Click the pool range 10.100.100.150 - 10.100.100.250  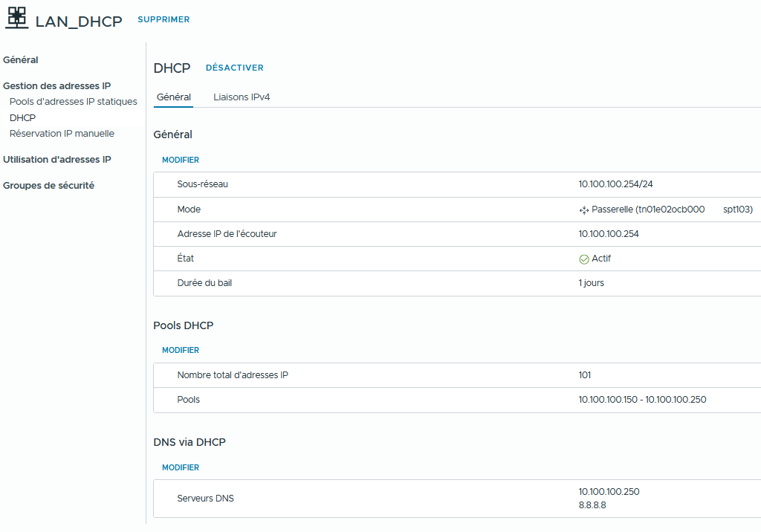tap(642, 400)
